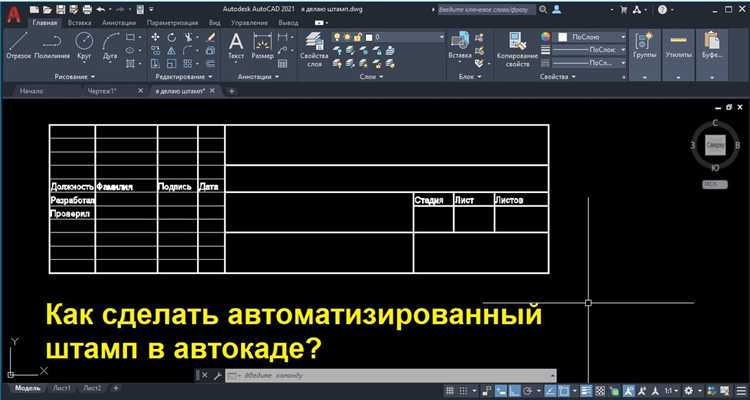
Task: Open the layer dropdown showing 0
Action: point(387,37)
